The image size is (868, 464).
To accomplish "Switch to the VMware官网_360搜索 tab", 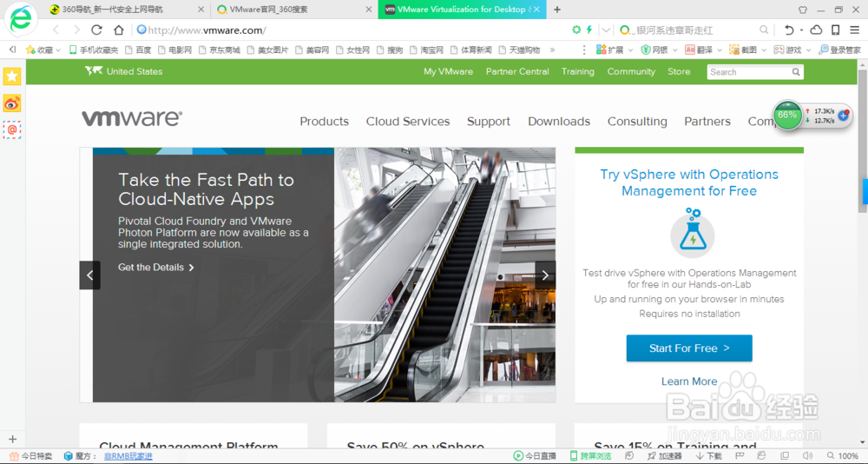I will click(293, 10).
